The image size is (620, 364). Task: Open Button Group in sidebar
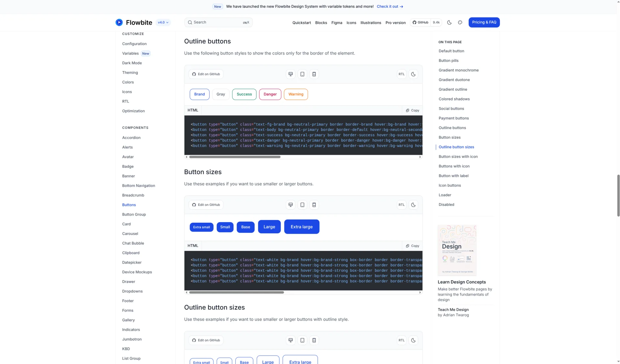(x=134, y=215)
